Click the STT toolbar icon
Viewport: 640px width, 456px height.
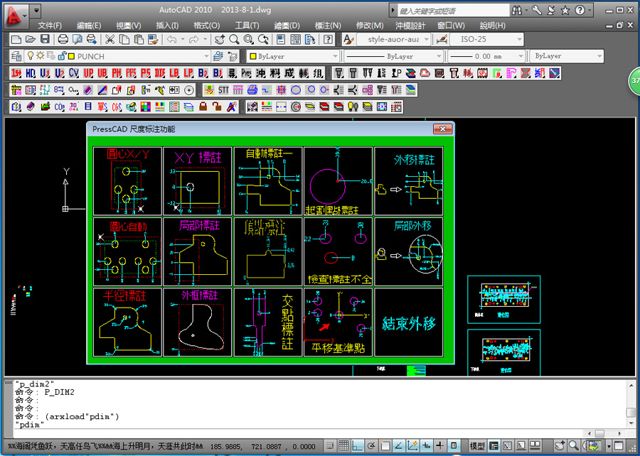point(223,90)
